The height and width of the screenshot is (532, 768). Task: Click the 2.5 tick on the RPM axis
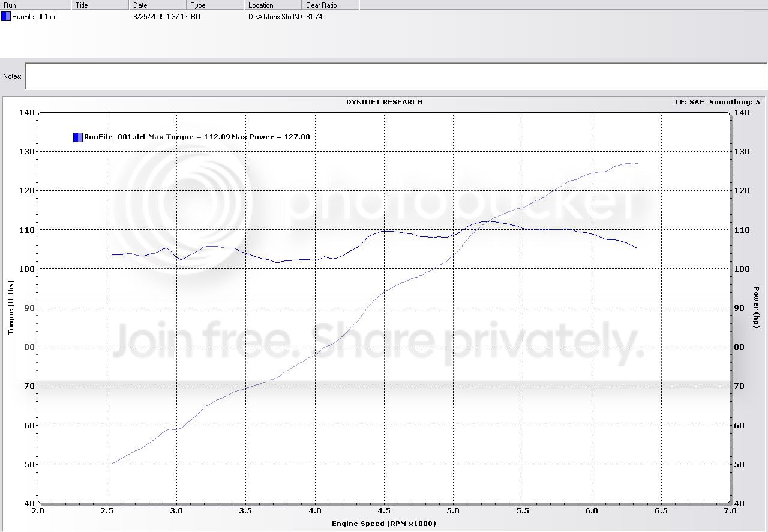[x=107, y=511]
